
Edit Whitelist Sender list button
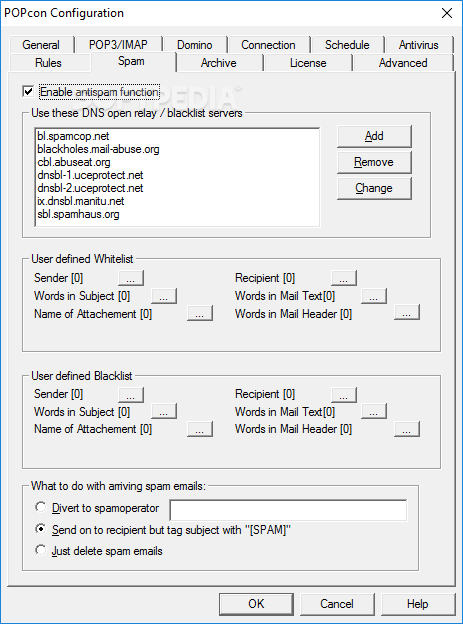click(131, 278)
